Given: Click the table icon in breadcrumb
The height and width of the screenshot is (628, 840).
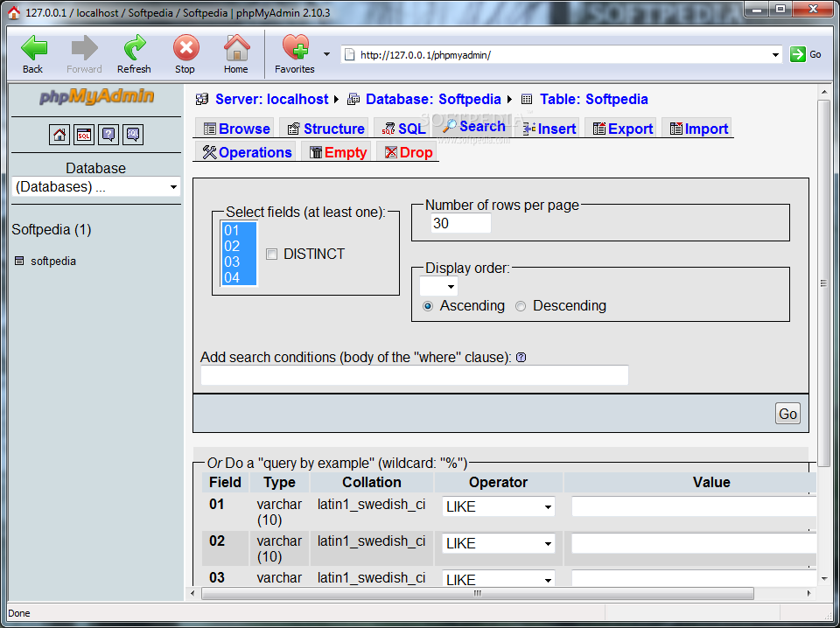Looking at the screenshot, I should tap(527, 99).
